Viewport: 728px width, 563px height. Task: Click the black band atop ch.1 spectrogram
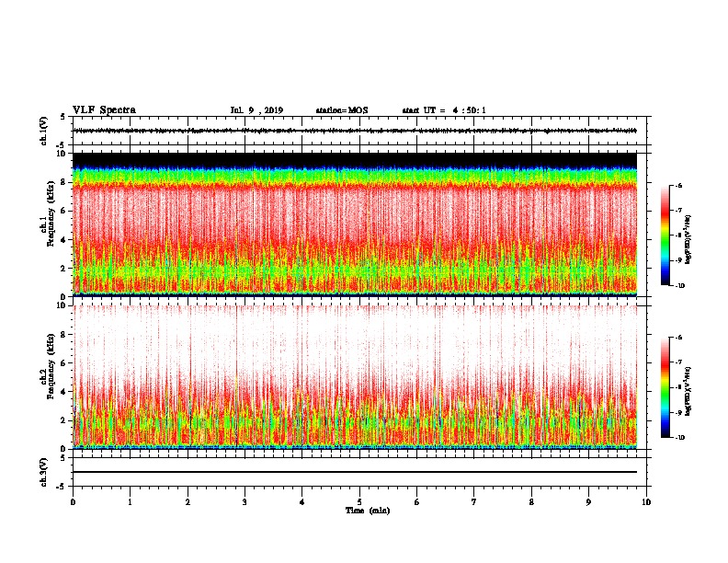[355, 160]
